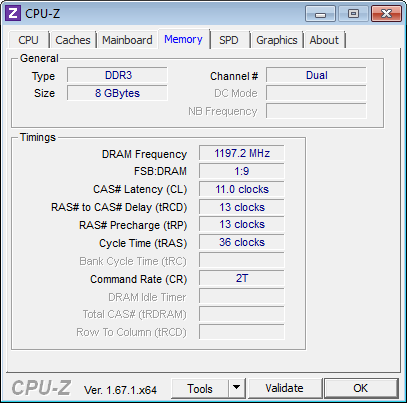Click the empty NB Frequency field
Image resolution: width=407 pixels, height=403 pixels.
[x=316, y=111]
